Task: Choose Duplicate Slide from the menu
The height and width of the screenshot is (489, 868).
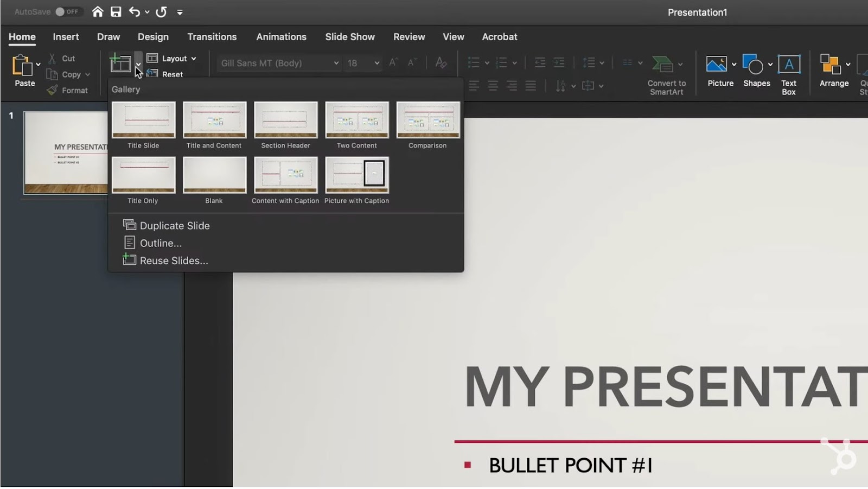Action: [x=174, y=226]
